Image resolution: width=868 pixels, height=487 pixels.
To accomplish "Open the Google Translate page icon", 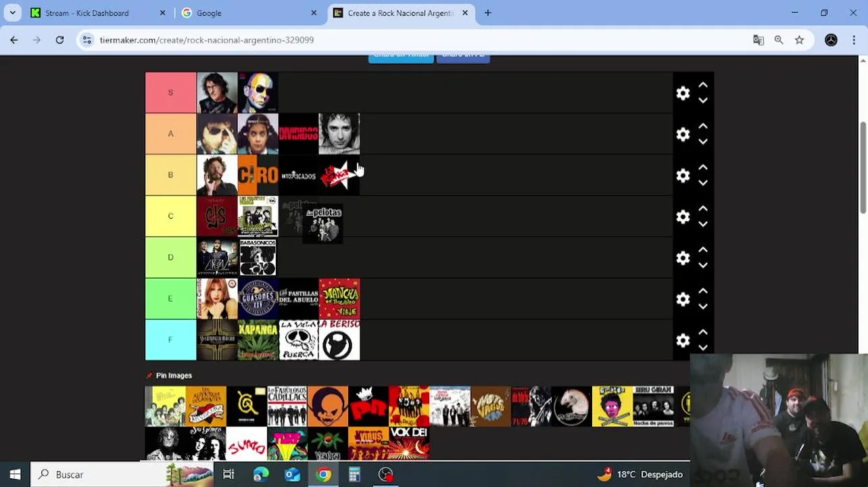I will point(758,40).
